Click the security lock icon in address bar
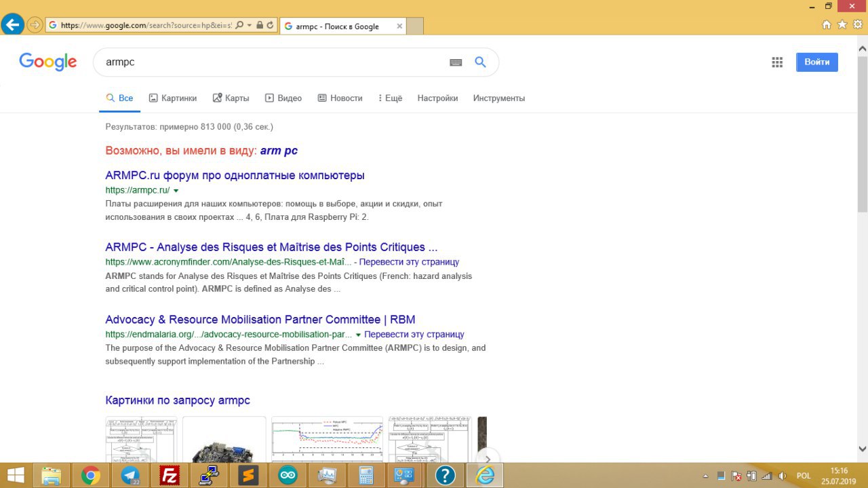868x488 pixels. pyautogui.click(x=260, y=25)
